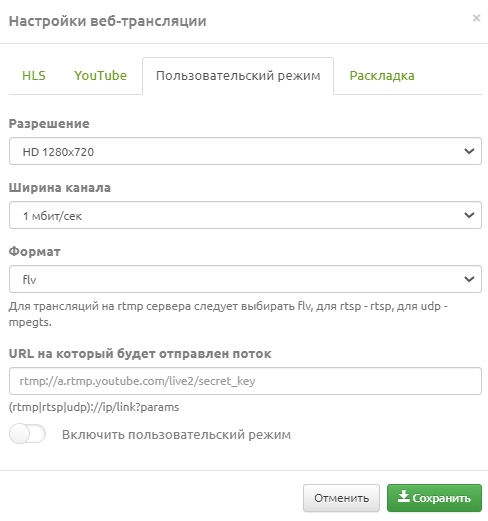The height and width of the screenshot is (521, 488).
Task: Open the flv format dropdown
Action: [245, 279]
